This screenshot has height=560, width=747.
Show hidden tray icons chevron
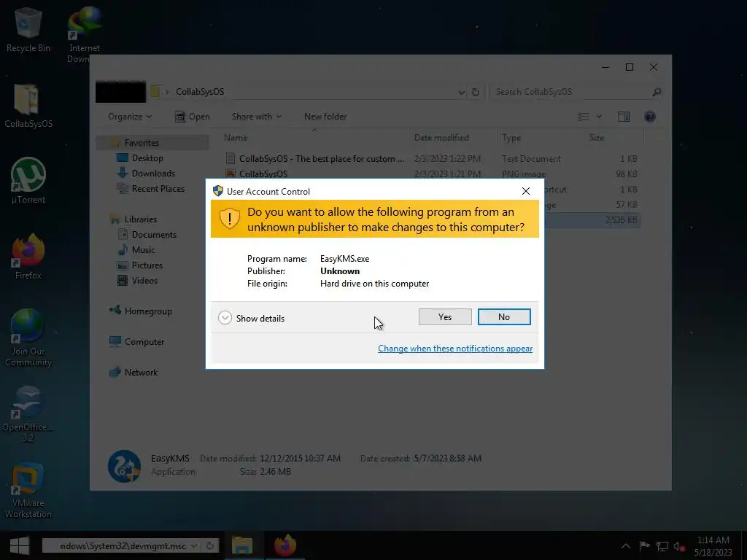pyautogui.click(x=626, y=546)
